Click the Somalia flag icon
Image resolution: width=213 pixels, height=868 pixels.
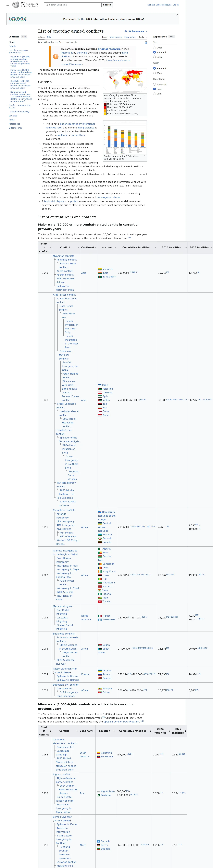tap(98, 841)
